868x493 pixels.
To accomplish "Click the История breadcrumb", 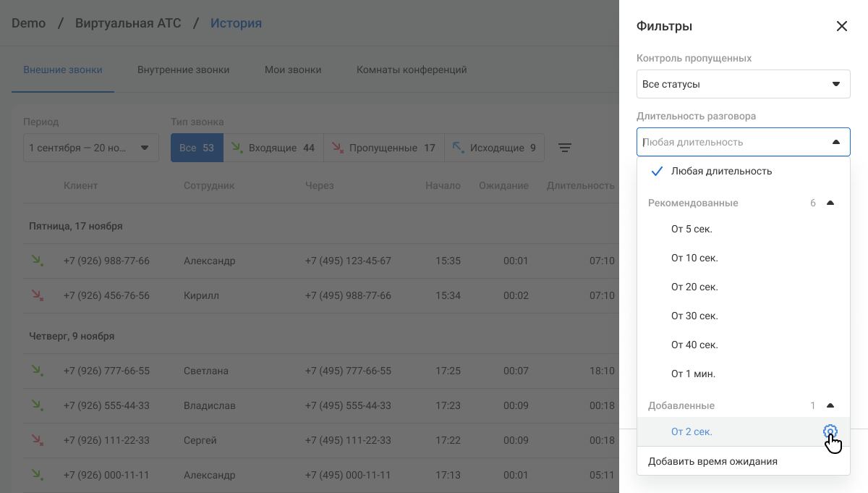I will (236, 23).
